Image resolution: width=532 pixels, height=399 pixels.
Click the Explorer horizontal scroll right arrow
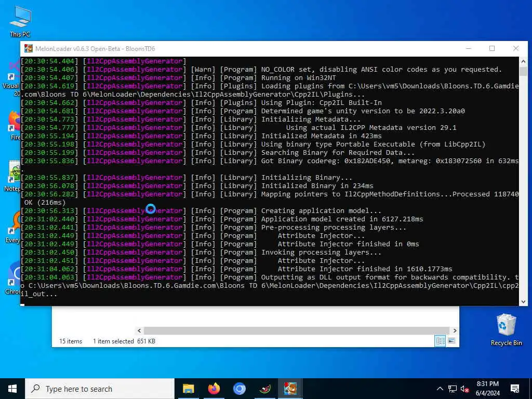(x=455, y=330)
